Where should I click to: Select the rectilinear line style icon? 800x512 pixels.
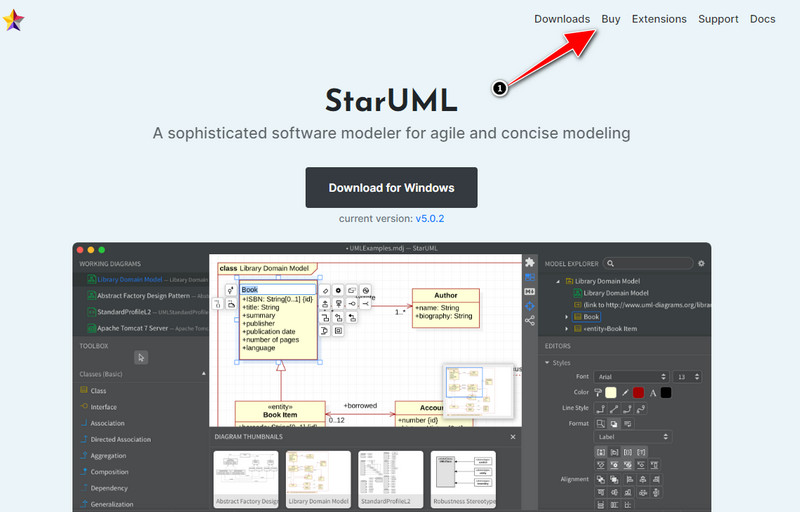[601, 408]
